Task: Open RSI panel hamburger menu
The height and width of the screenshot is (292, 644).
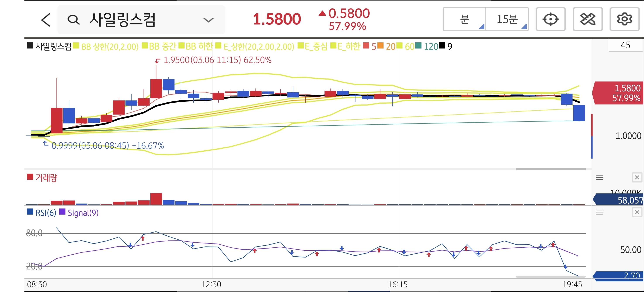Action: [599, 212]
